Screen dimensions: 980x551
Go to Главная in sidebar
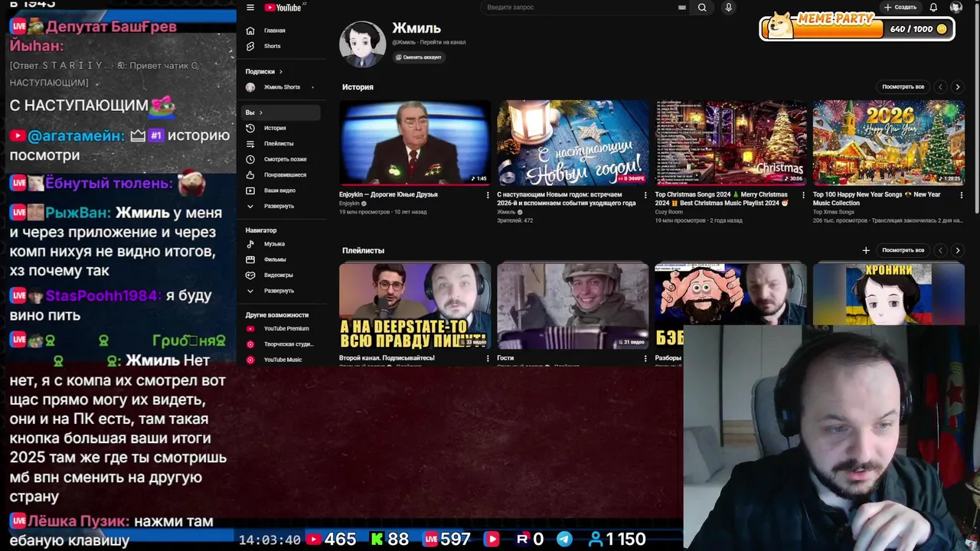pyautogui.click(x=281, y=31)
